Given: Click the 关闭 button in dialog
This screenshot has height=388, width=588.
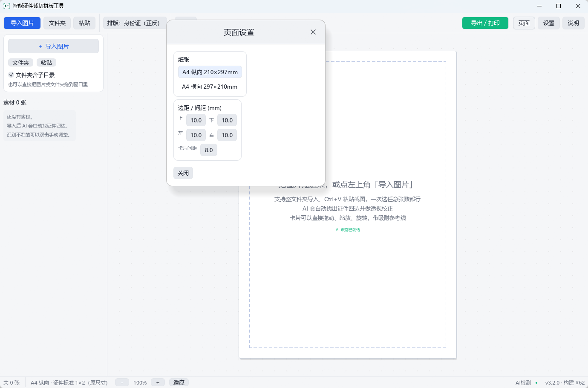Looking at the screenshot, I should tap(183, 173).
